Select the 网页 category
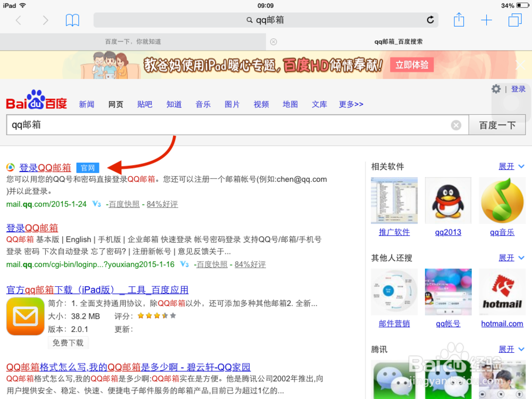Image resolution: width=532 pixels, height=399 pixels. [x=115, y=104]
